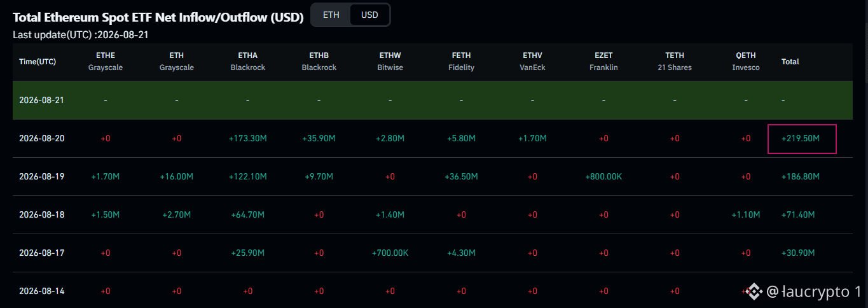
Task: Click the +16.00M Grayscale ETH value
Action: tap(176, 176)
